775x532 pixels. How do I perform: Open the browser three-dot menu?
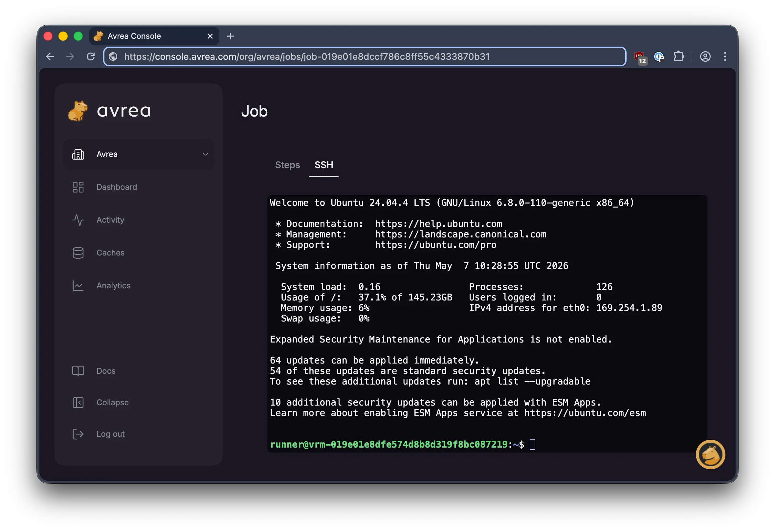coord(725,57)
